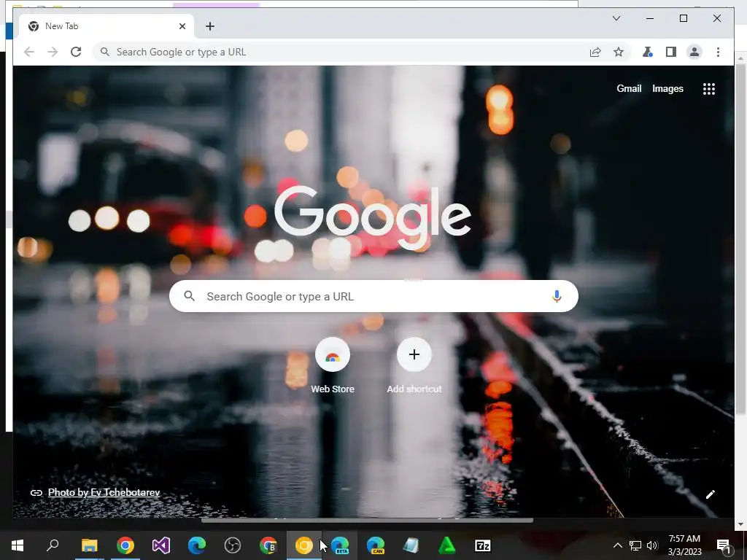Click the Google search box

click(373, 296)
